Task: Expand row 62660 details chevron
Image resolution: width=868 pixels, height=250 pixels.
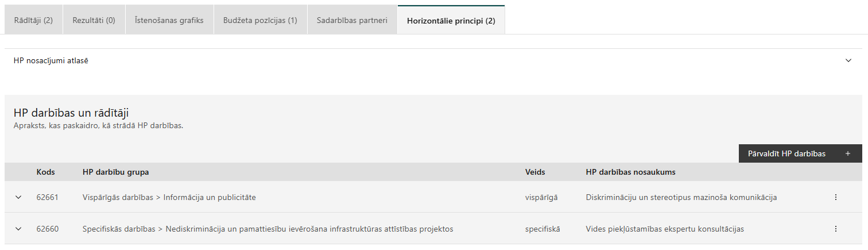Action: click(18, 229)
